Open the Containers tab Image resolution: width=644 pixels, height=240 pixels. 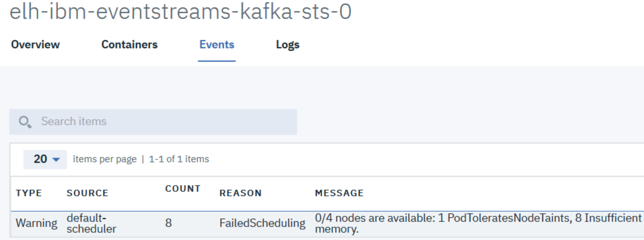pos(130,44)
